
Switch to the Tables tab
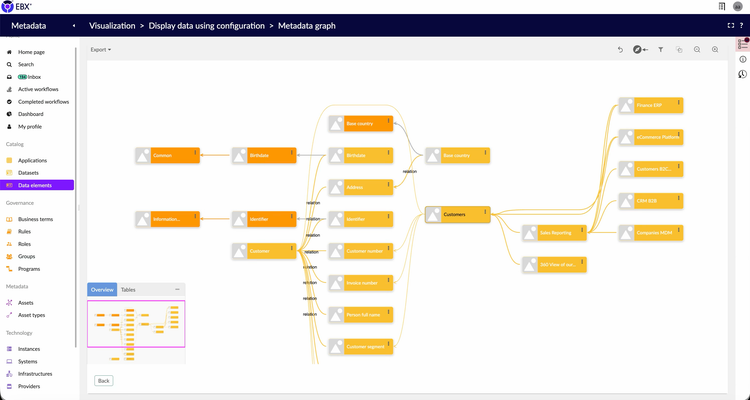tap(128, 289)
